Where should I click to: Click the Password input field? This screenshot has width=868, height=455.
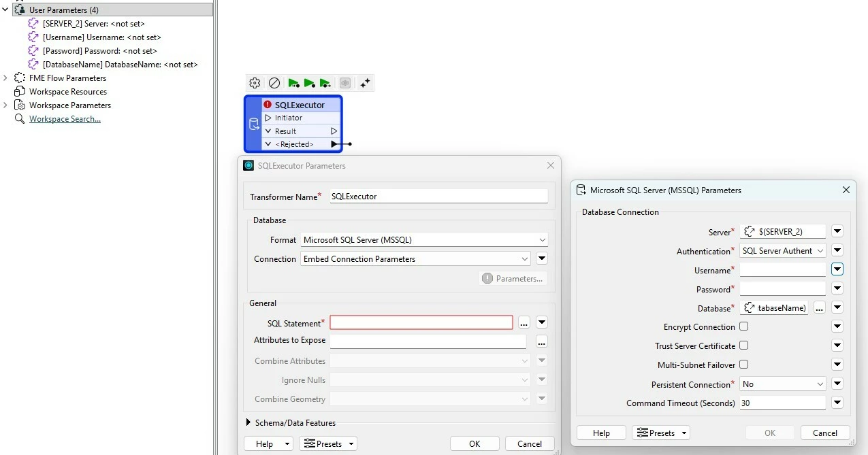click(x=783, y=288)
